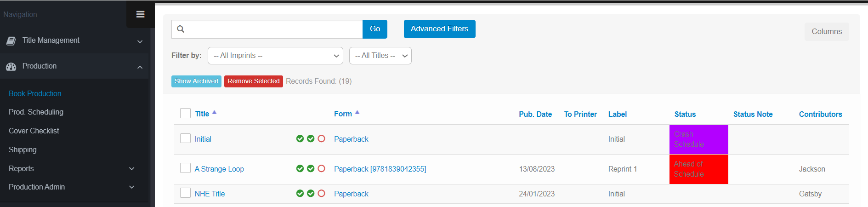The height and width of the screenshot is (207, 868).
Task: Click the Production dashboard palette icon
Action: click(x=11, y=67)
